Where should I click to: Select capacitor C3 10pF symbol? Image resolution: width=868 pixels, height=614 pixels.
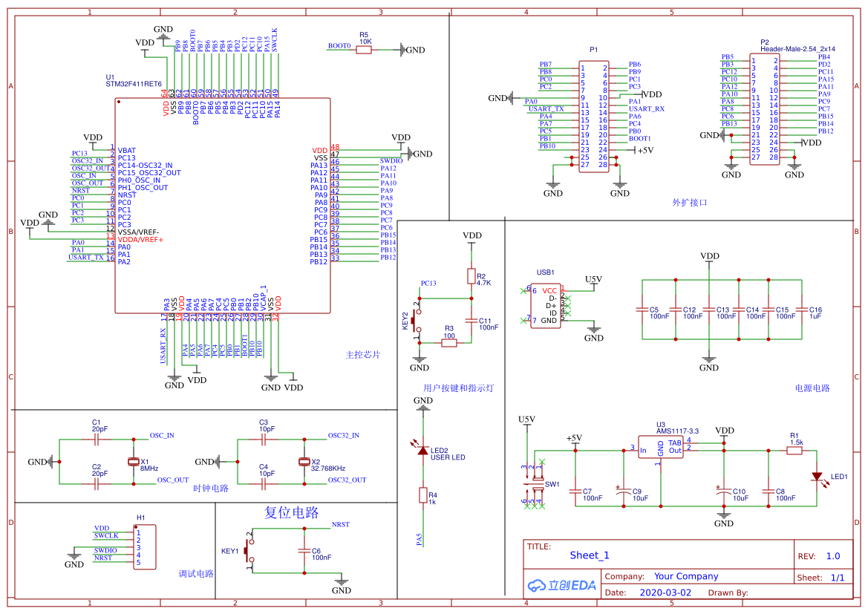(264, 440)
